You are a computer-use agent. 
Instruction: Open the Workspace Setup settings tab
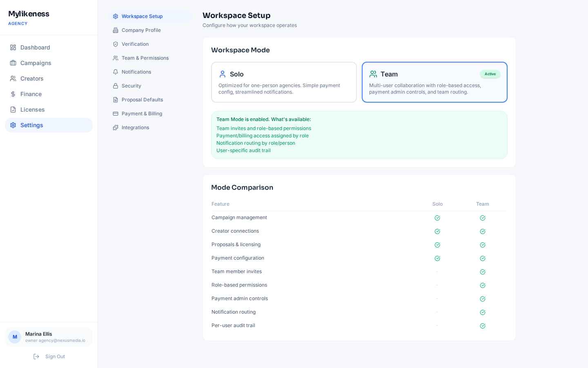[150, 16]
